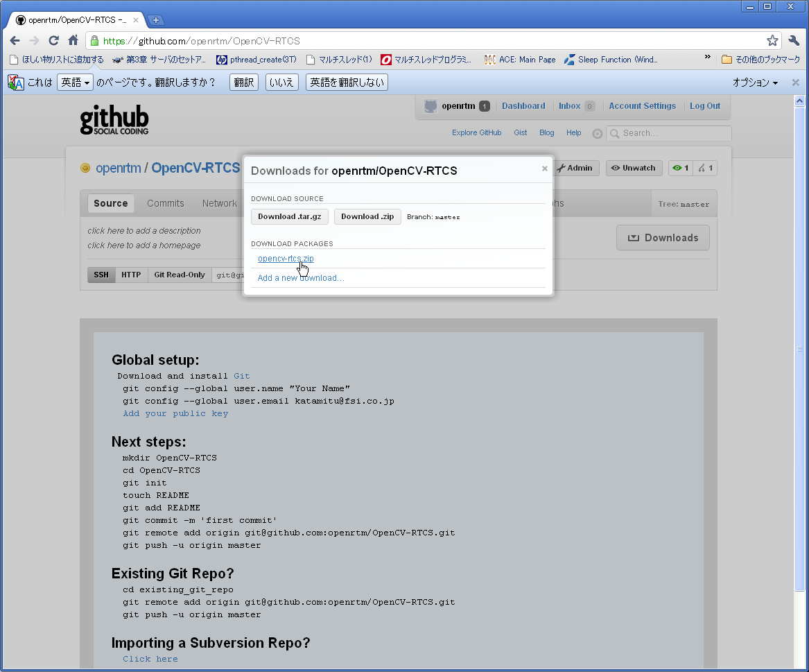Dismiss the translation bar
The height and width of the screenshot is (672, 809).
tap(795, 83)
